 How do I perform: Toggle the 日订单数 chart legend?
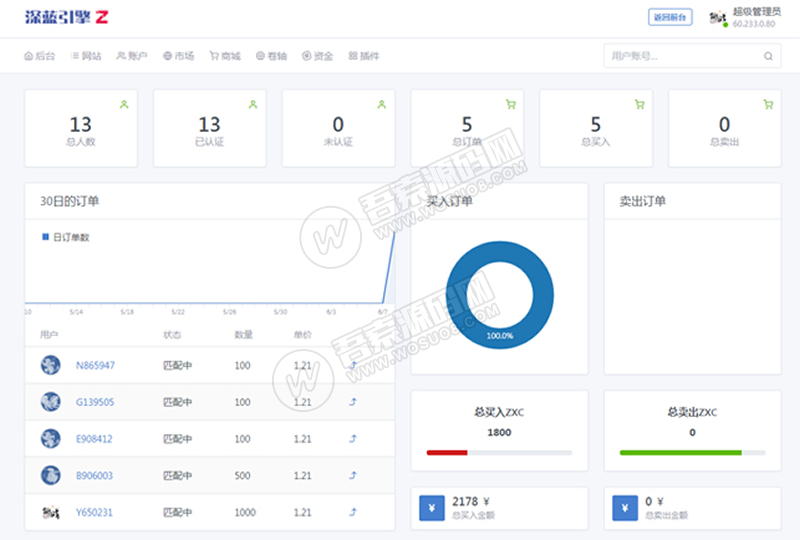[x=66, y=237]
